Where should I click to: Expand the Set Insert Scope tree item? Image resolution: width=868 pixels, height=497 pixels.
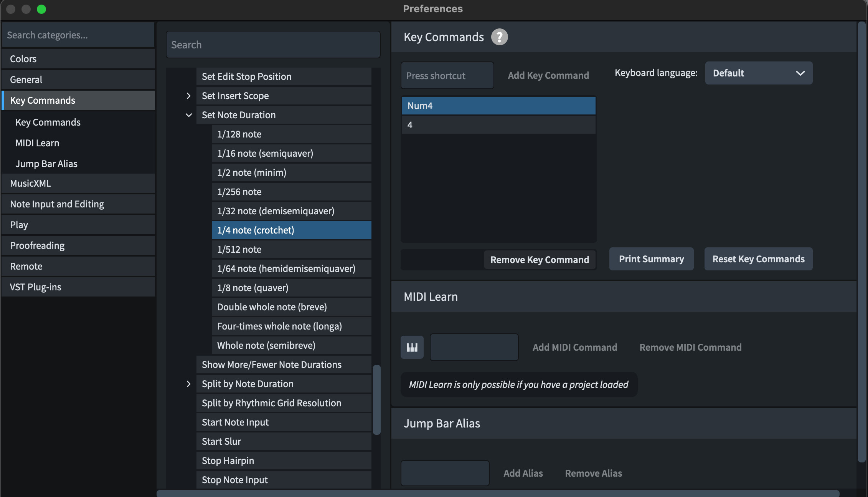click(x=188, y=96)
